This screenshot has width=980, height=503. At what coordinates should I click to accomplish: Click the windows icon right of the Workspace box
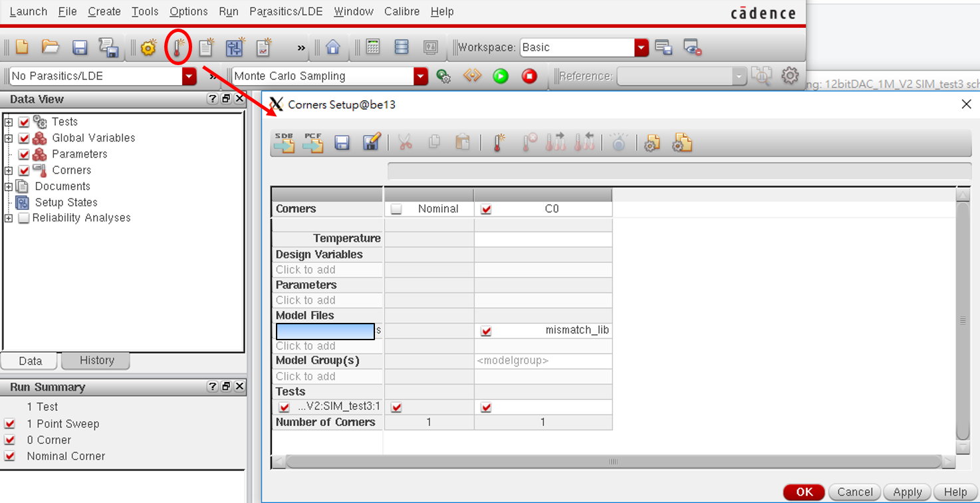click(x=664, y=47)
